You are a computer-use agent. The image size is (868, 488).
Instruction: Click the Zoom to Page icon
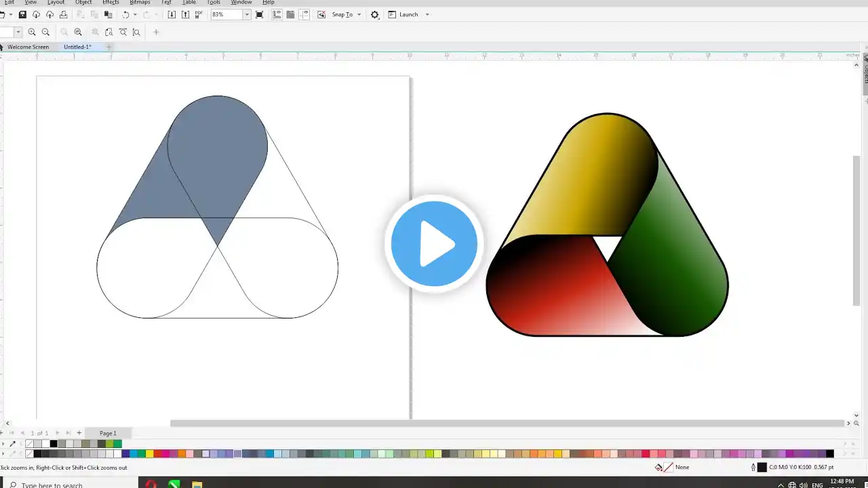[109, 32]
